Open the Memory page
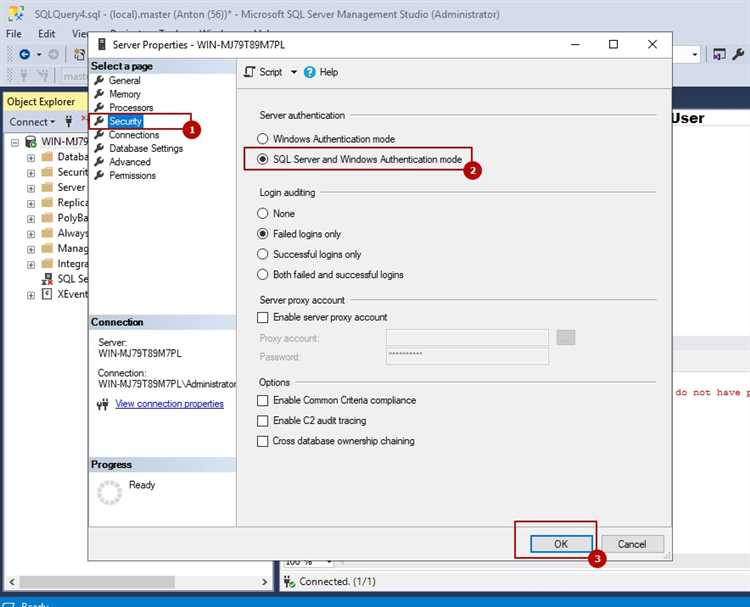The width and height of the screenshot is (750, 607). [x=124, y=94]
